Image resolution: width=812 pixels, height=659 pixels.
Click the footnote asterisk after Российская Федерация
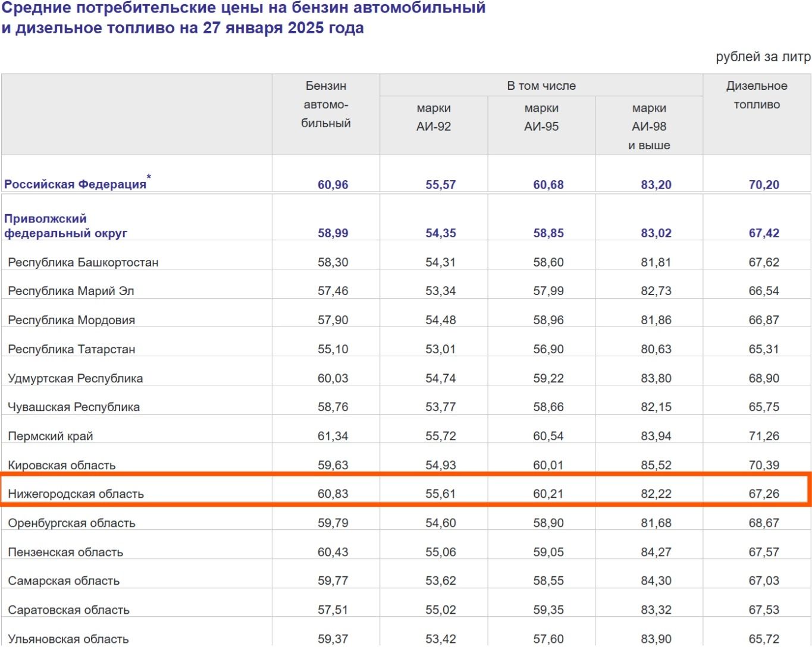(x=149, y=177)
